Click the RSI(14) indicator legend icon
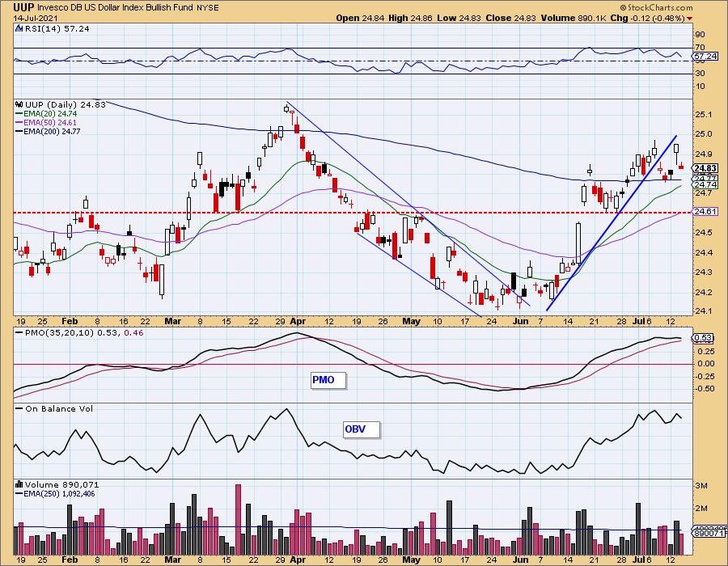728x566 pixels. point(19,29)
